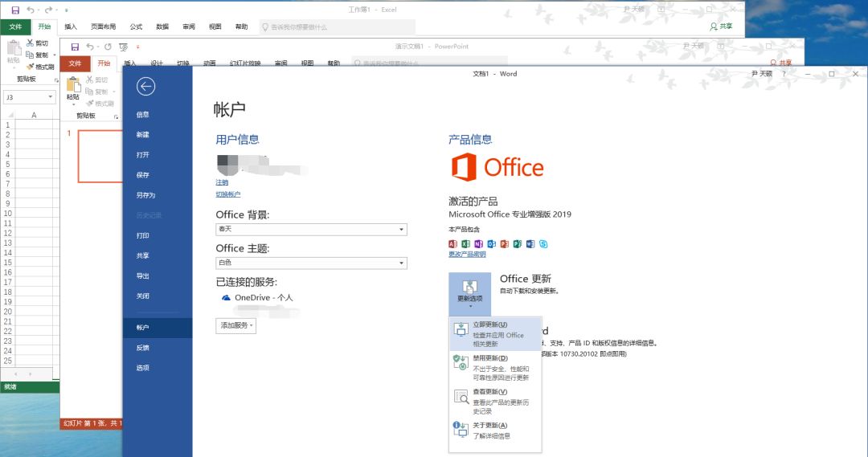The height and width of the screenshot is (457, 868).
Task: Choose 关闭 in the Word backstage sidebar
Action: pyautogui.click(x=158, y=296)
